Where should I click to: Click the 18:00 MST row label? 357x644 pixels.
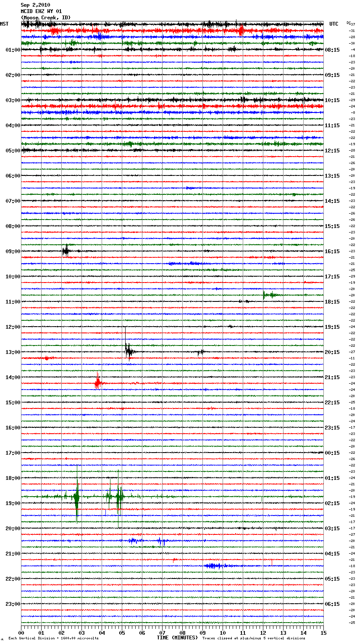click(x=13, y=478)
